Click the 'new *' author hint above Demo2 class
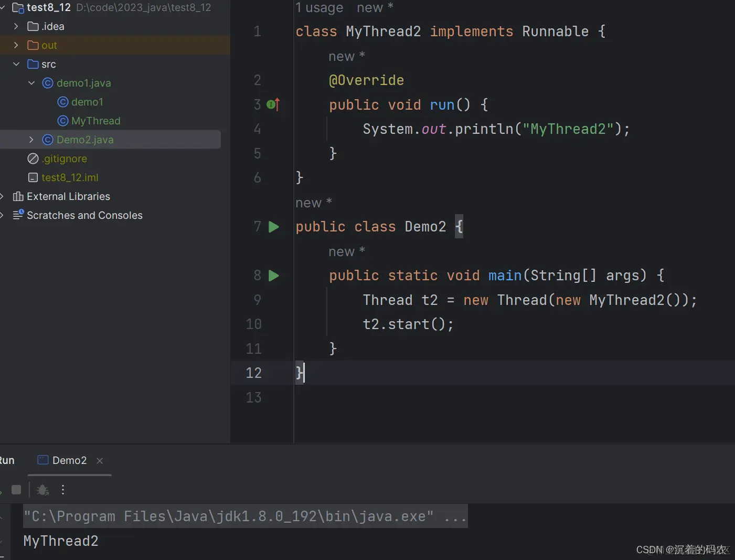This screenshot has width=735, height=560. [314, 203]
